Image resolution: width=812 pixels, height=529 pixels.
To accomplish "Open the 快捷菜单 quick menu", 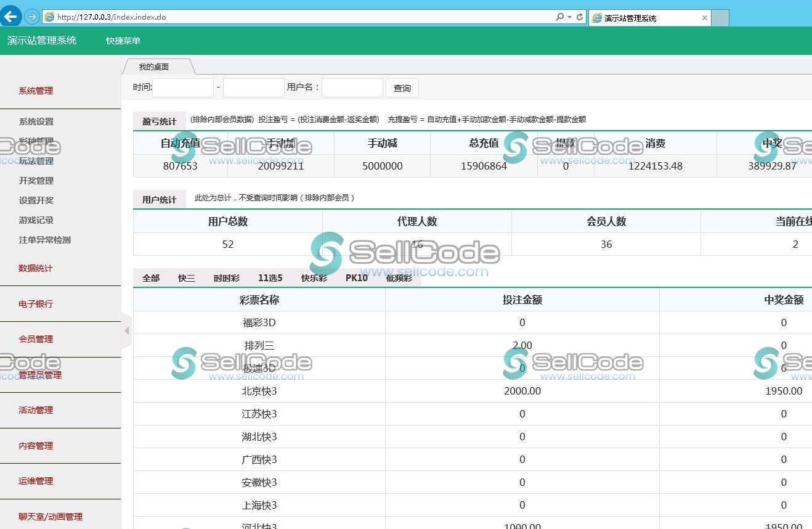I will [122, 40].
